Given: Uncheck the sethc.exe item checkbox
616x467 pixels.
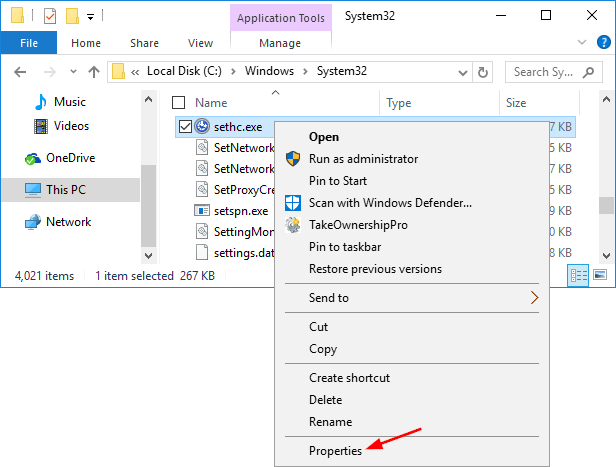Looking at the screenshot, I should [x=184, y=126].
